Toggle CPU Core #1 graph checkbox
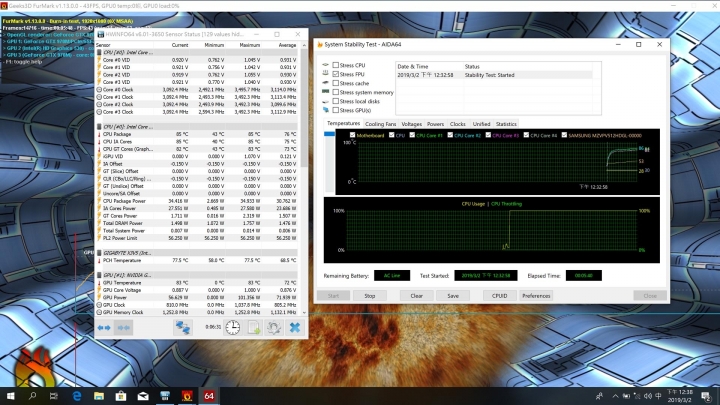 pyautogui.click(x=412, y=135)
